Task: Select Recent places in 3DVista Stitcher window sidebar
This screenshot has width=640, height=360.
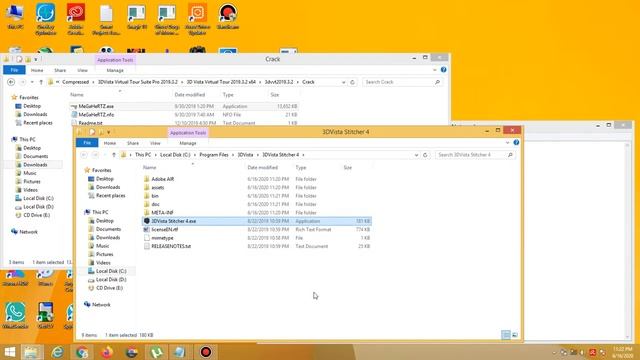Action: coord(110,196)
